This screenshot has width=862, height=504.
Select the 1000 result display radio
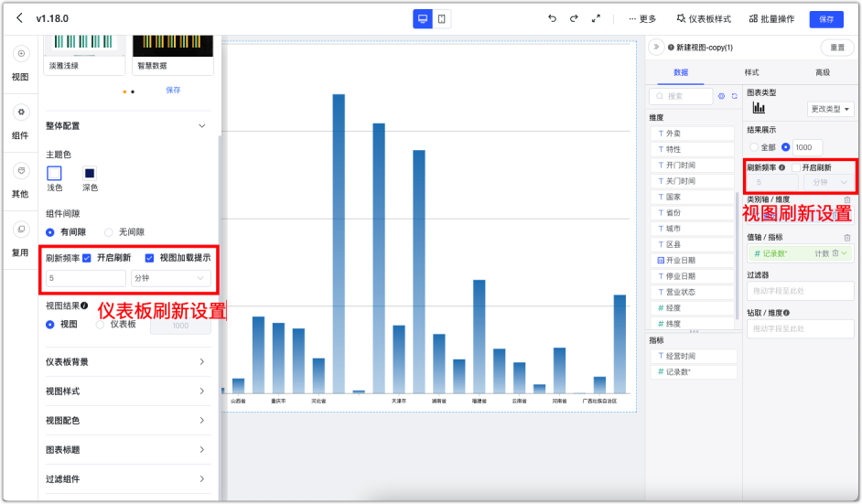pos(785,147)
